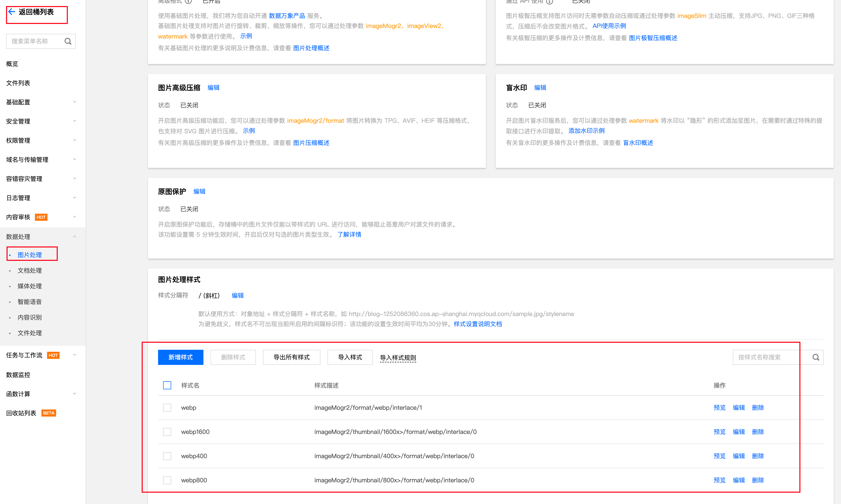Open the 文档处理 submenu item
Image resolution: width=841 pixels, height=504 pixels.
29,271
